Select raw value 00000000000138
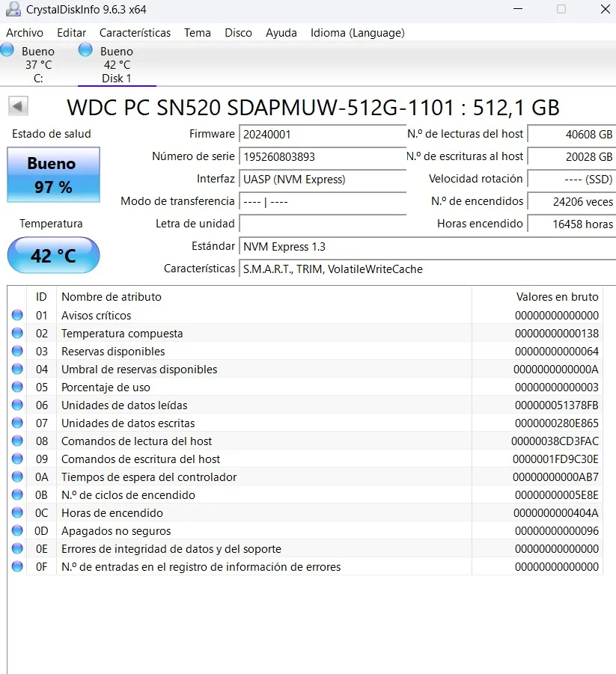616x674 pixels. pos(557,333)
